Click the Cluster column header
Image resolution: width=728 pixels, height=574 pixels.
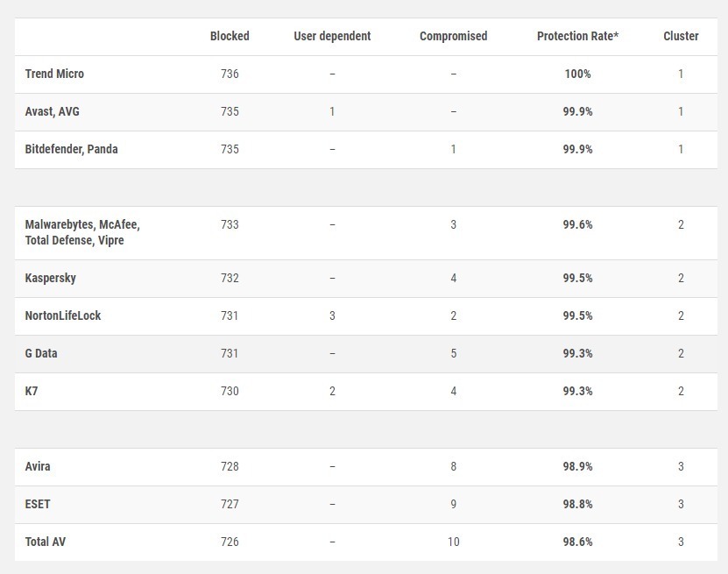[681, 36]
